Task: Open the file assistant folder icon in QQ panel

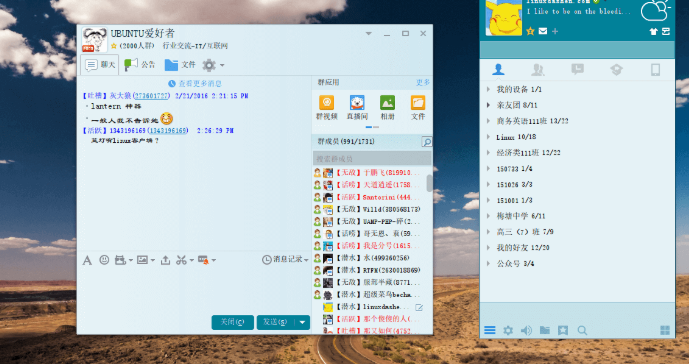Action: pos(544,330)
